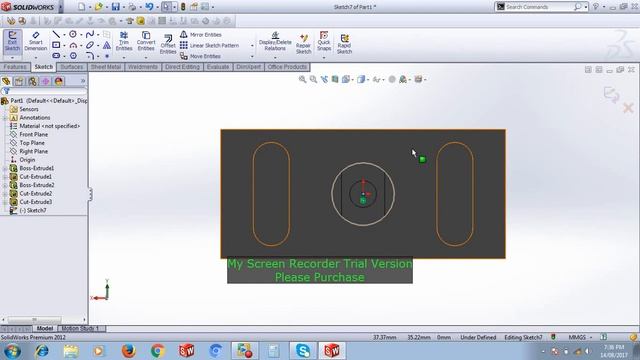Click Zoom to Fit in view toolbar
Image resolution: width=640 pixels, height=360 pixels.
coord(302,79)
